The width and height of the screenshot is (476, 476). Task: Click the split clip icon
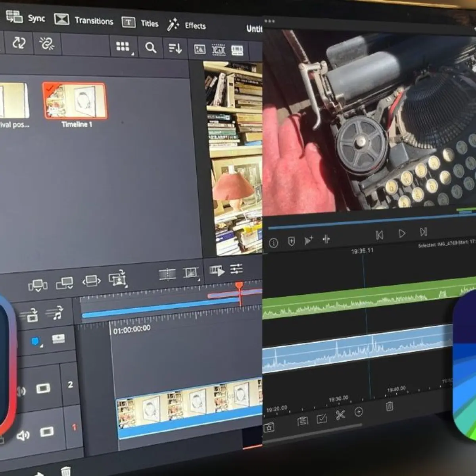(167, 274)
